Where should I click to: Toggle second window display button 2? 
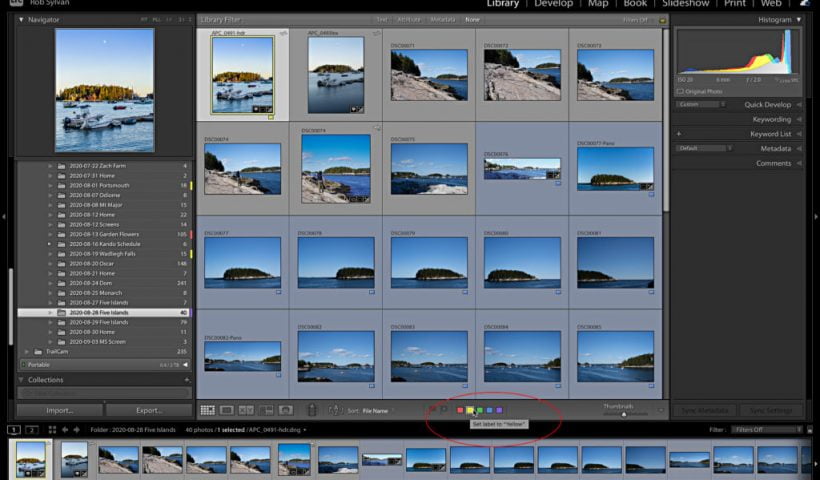pos(33,430)
